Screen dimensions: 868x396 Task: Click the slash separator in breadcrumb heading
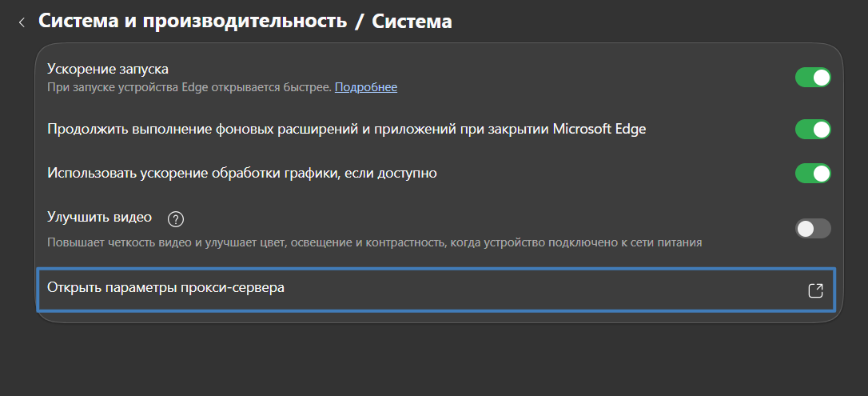pos(360,22)
